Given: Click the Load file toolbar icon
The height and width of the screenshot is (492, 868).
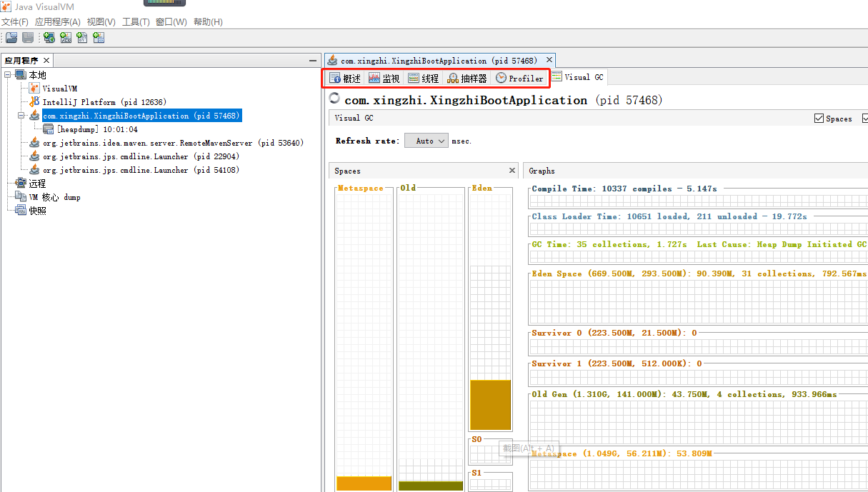Looking at the screenshot, I should point(11,38).
